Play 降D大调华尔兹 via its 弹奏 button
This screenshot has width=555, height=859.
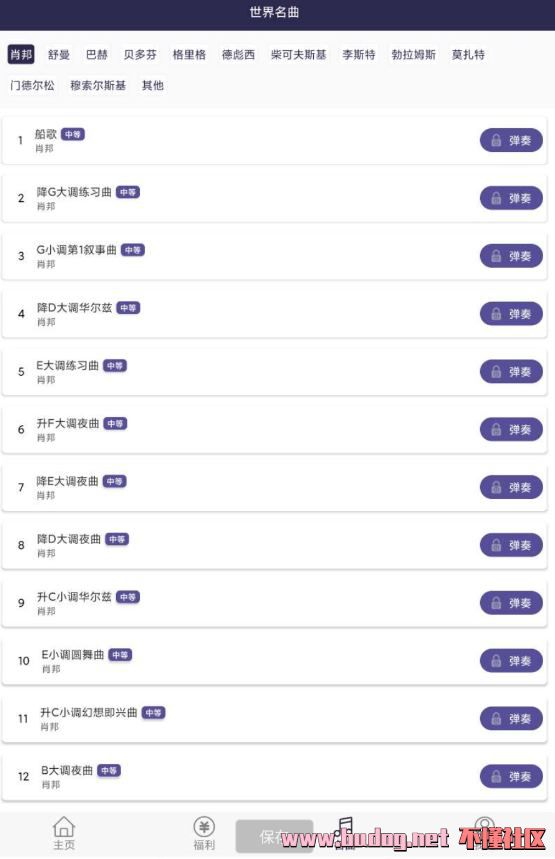point(511,314)
